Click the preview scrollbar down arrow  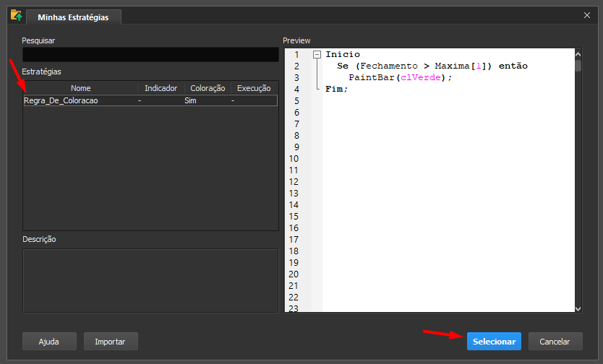tap(578, 308)
